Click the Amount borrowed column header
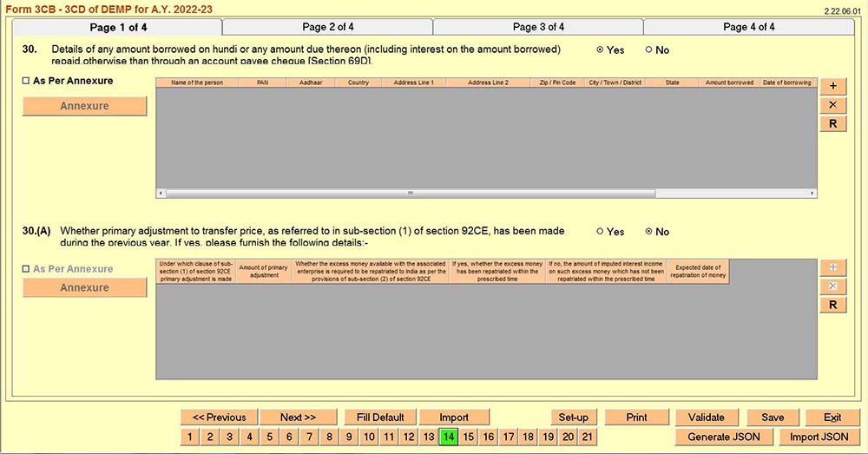Image resolution: width=868 pixels, height=454 pixels. [x=729, y=82]
